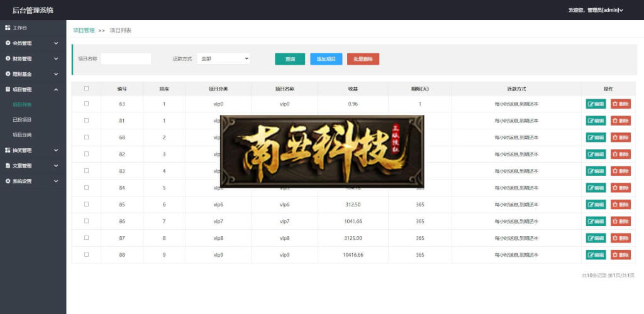Viewport: 644px width, 314px height.
Task: Click 删除 button for row 82
Action: click(621, 154)
